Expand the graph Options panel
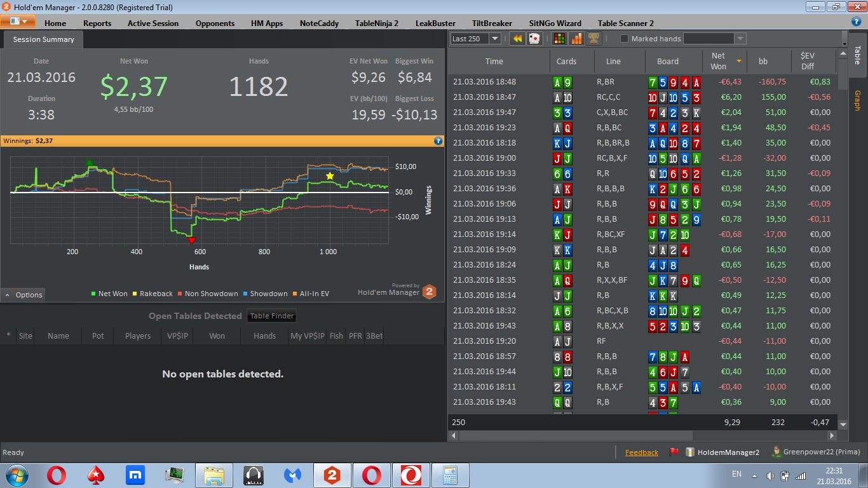 23,295
